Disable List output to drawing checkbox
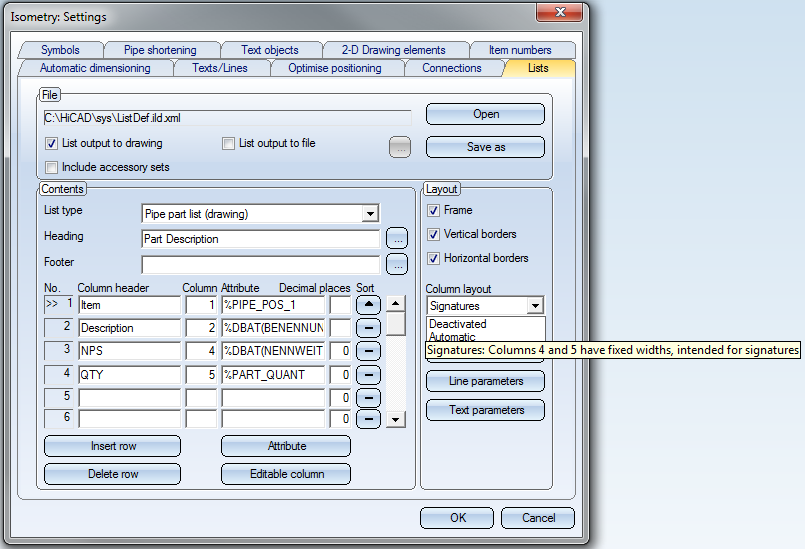Screen dimensions: 805x549 click(x=52, y=143)
